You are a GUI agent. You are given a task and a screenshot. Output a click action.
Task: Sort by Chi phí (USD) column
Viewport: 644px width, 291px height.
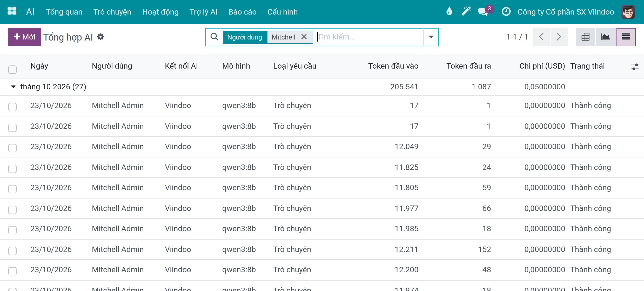(542, 66)
